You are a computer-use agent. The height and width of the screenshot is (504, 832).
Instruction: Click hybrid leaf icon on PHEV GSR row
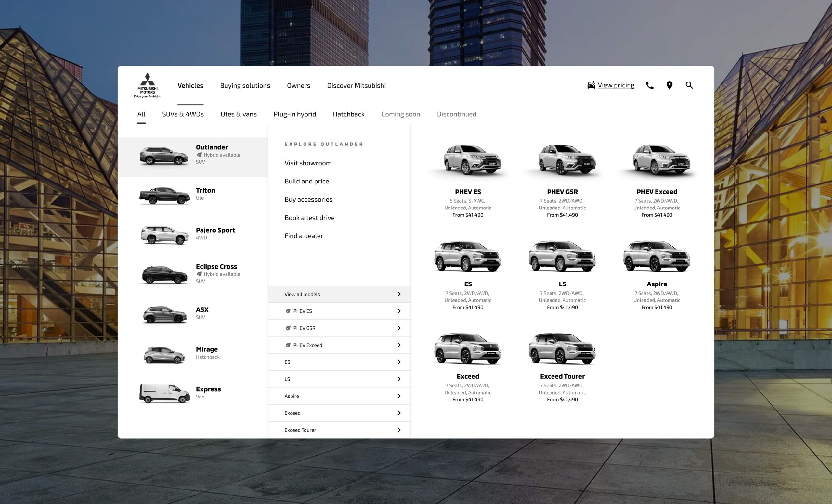click(x=288, y=328)
